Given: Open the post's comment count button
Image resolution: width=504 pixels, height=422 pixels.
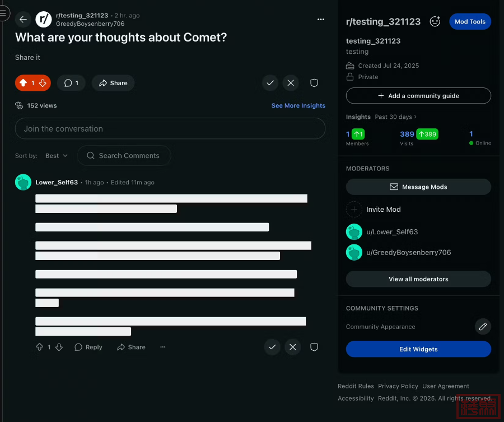Looking at the screenshot, I should (71, 83).
